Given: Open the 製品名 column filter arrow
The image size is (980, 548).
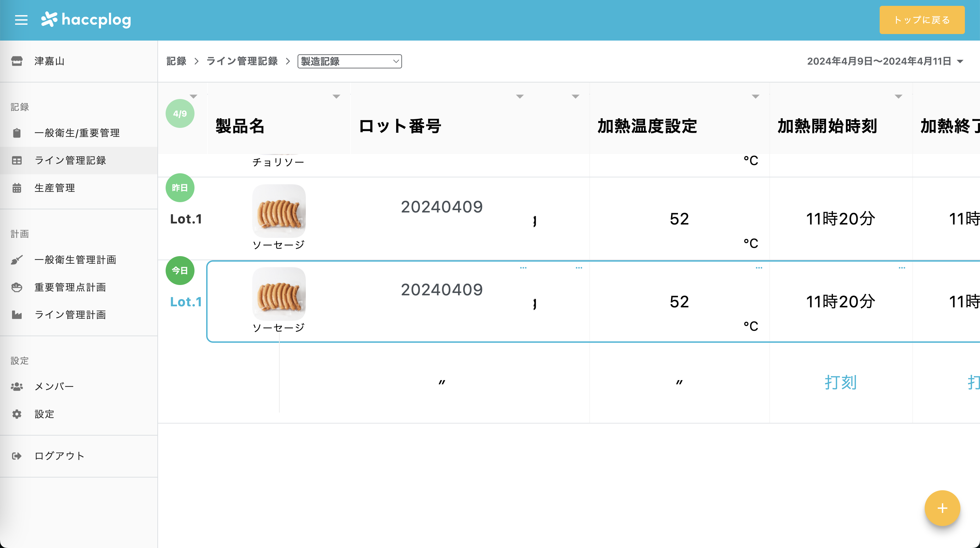Looking at the screenshot, I should 336,97.
